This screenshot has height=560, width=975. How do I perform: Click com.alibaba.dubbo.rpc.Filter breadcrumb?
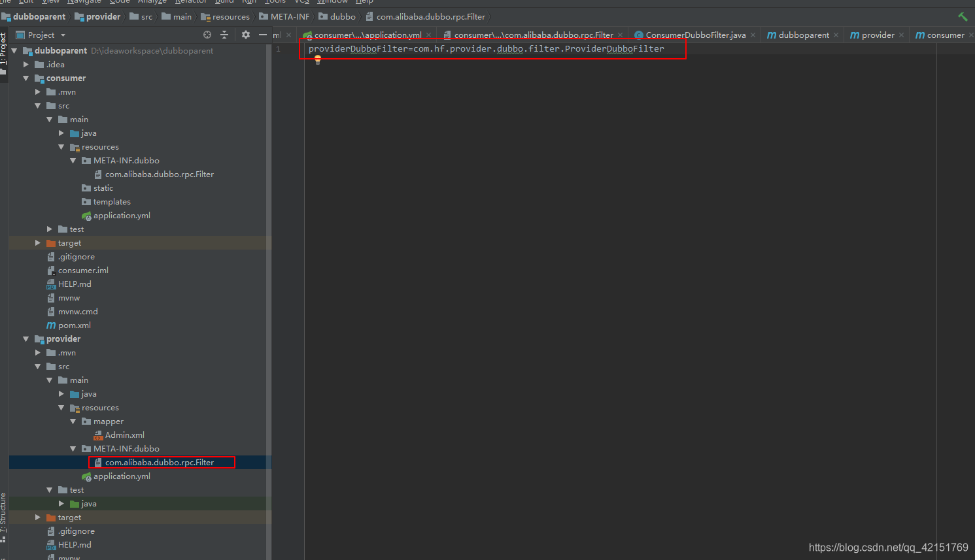click(x=425, y=16)
